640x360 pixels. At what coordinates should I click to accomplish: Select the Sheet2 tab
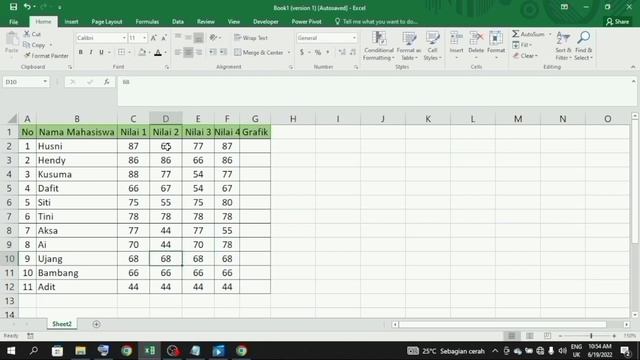coord(62,324)
